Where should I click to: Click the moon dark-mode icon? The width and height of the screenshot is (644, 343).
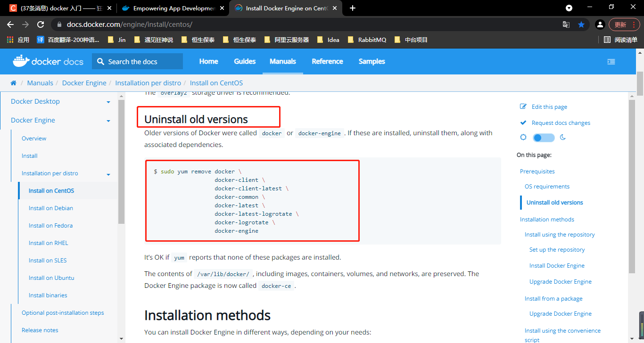click(562, 138)
